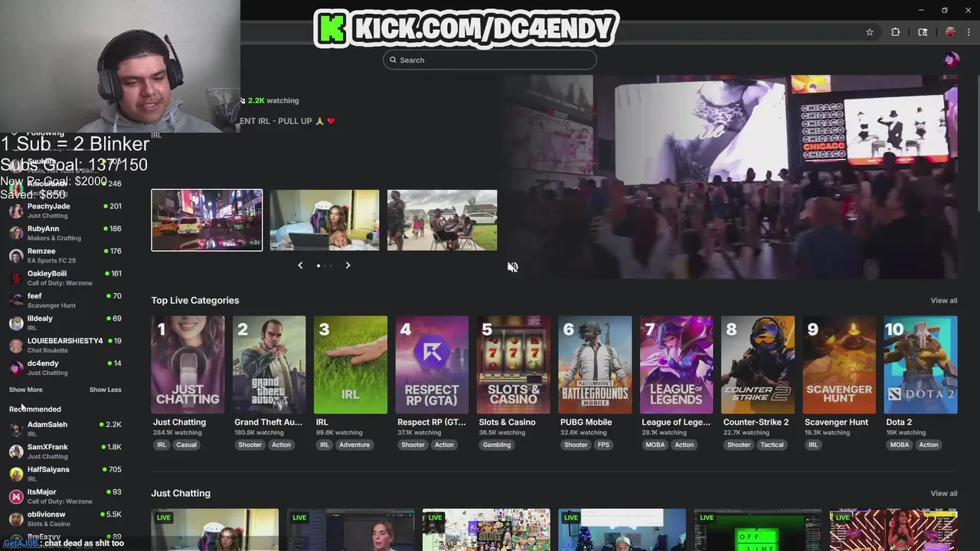Open PeachyJade channel in sidebar
This screenshot has height=551, width=980.
(65, 210)
